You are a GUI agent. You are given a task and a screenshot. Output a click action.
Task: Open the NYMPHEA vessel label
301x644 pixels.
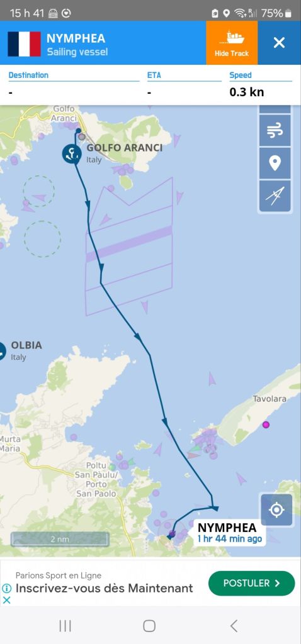tap(229, 532)
